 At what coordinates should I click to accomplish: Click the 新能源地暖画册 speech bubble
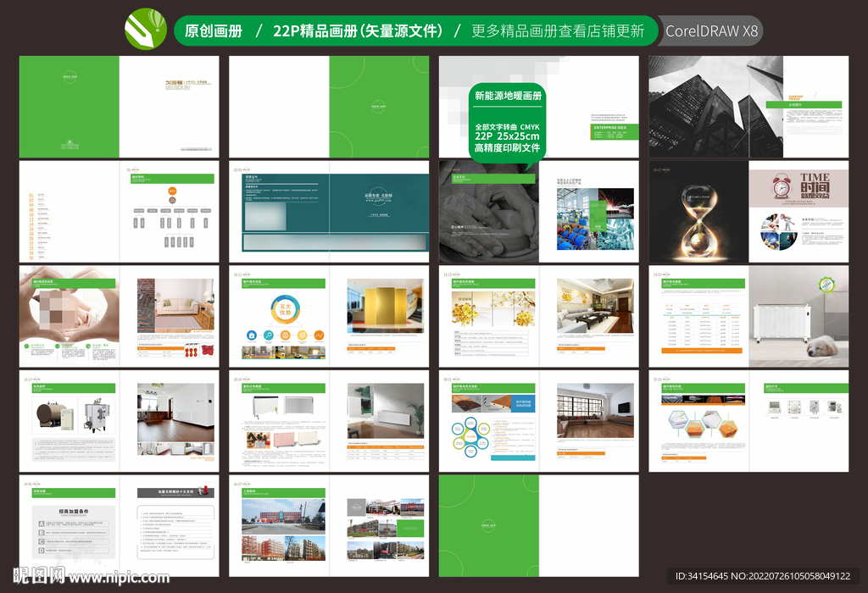[x=507, y=123]
